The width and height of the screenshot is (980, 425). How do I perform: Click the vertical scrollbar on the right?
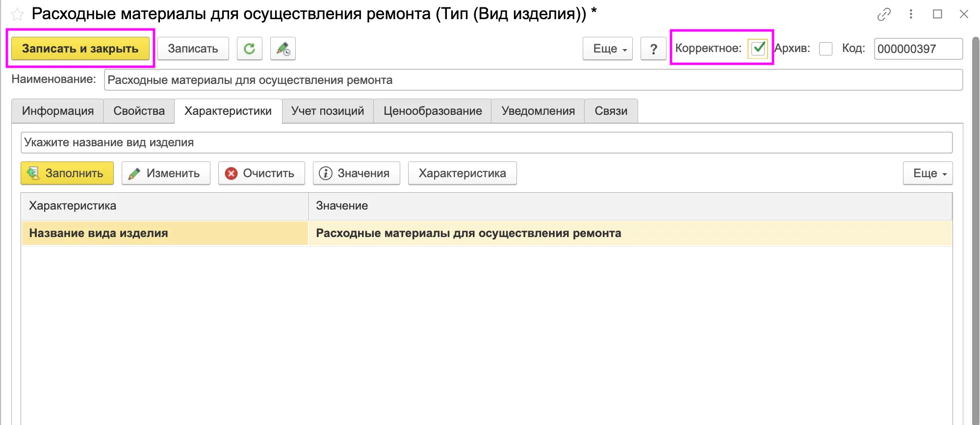tap(975, 231)
